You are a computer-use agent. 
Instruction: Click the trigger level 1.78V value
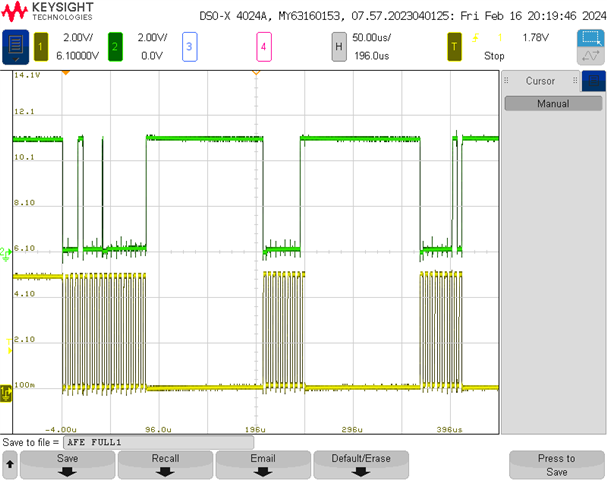pos(535,38)
